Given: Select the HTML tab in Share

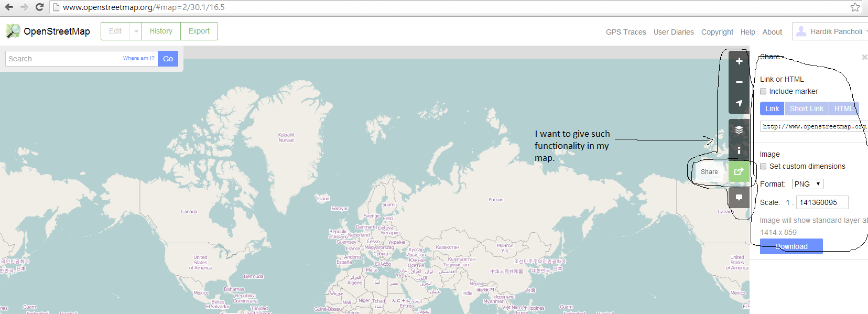Looking at the screenshot, I should pos(843,109).
